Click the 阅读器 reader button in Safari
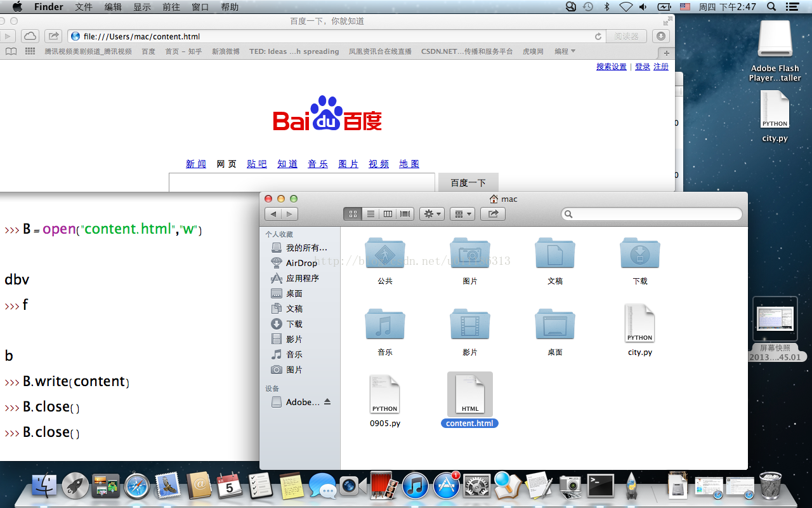The width and height of the screenshot is (812, 508). [626, 36]
